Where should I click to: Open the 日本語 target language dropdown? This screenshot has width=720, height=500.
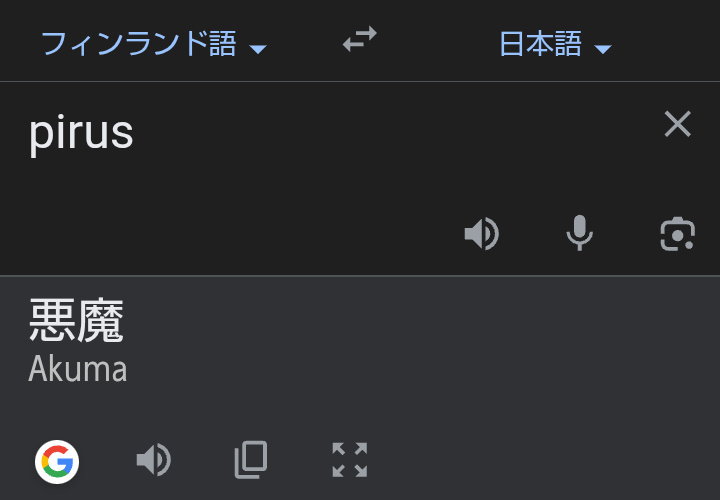(541, 44)
